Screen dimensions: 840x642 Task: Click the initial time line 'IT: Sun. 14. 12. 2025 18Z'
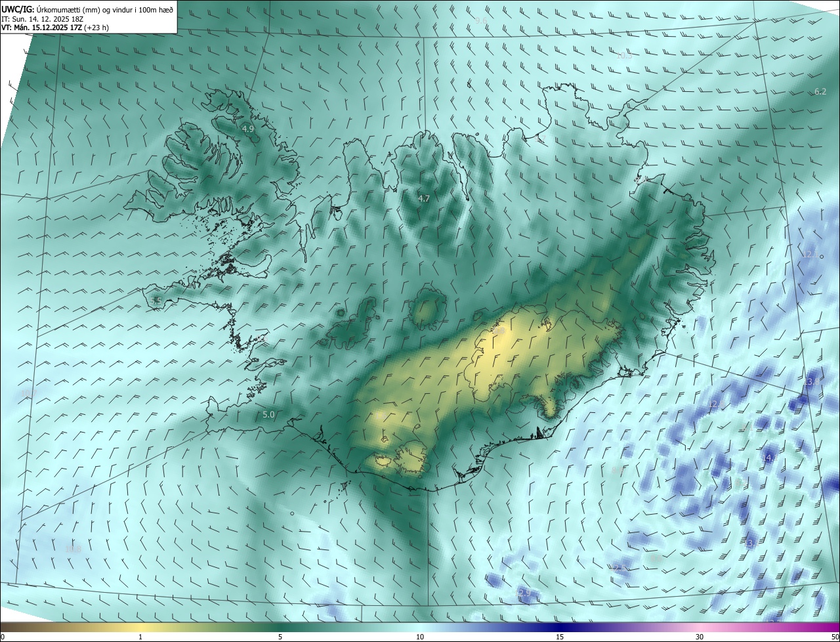(43, 18)
